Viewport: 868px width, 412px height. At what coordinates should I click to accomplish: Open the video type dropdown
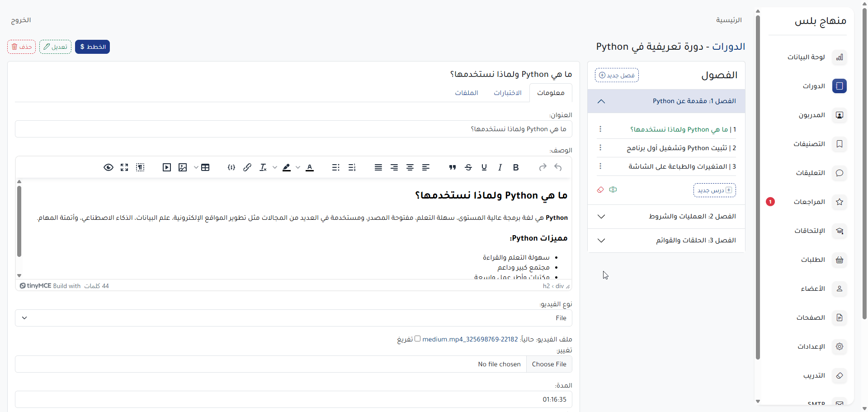tap(293, 318)
